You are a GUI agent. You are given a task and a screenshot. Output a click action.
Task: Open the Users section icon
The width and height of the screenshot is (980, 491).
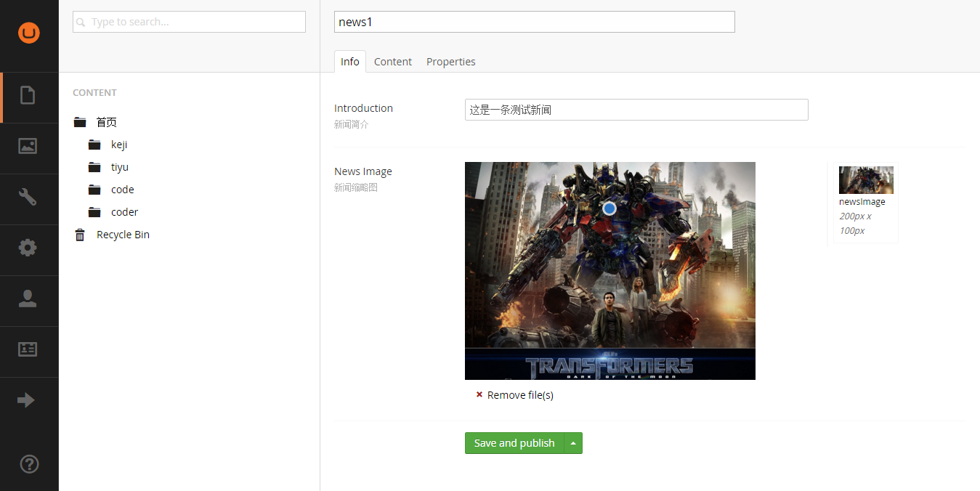28,299
